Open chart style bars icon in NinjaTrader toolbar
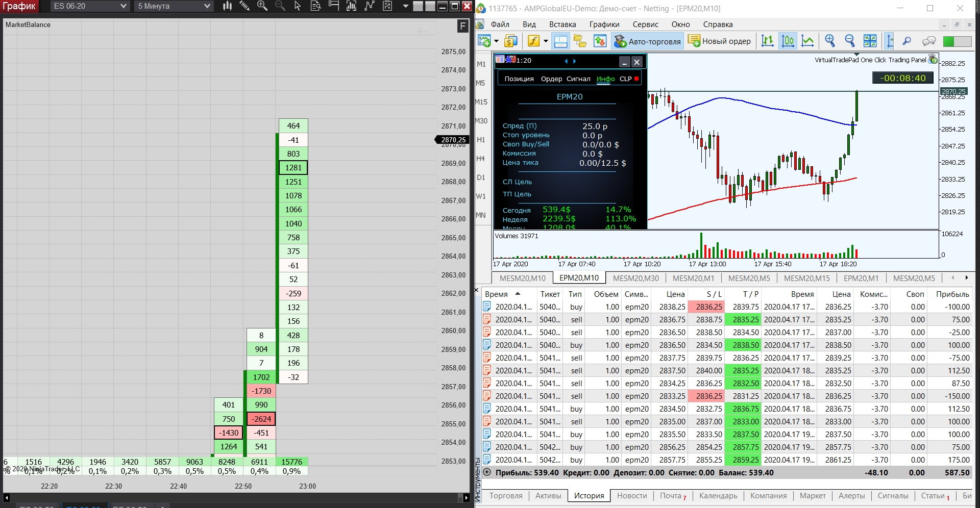The width and height of the screenshot is (980, 508). click(228, 6)
